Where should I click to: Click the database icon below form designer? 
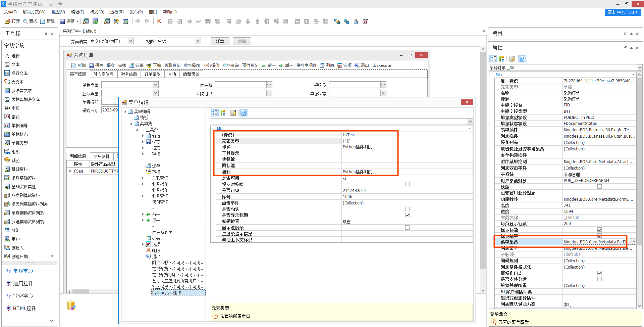pos(71,305)
